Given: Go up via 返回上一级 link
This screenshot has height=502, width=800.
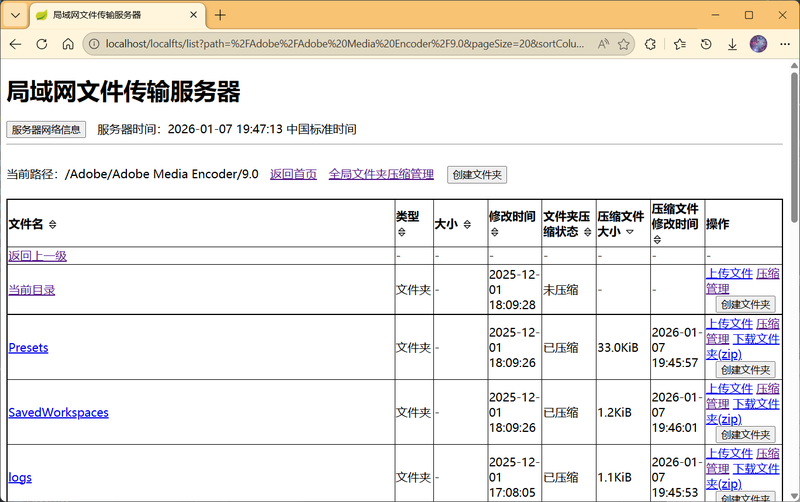Looking at the screenshot, I should (37, 256).
